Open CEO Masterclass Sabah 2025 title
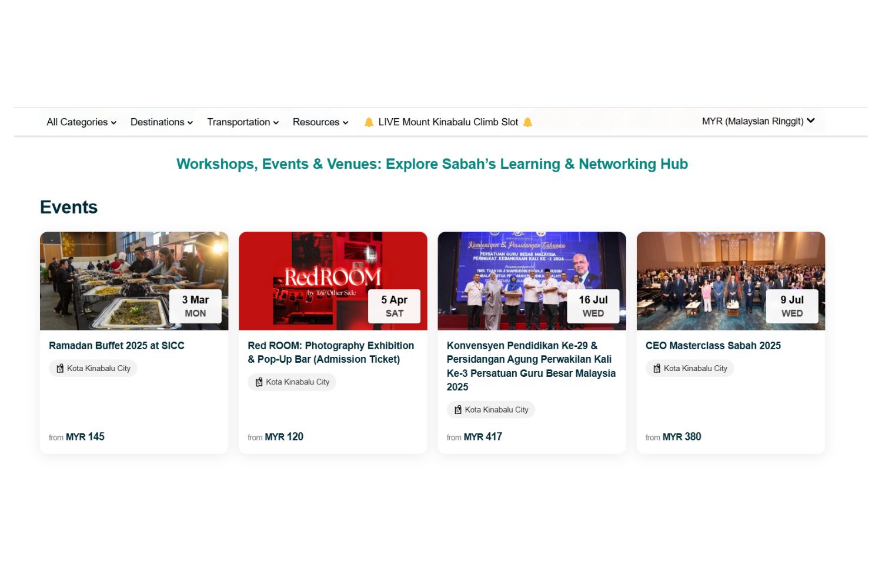The width and height of the screenshot is (882, 588). pos(713,346)
